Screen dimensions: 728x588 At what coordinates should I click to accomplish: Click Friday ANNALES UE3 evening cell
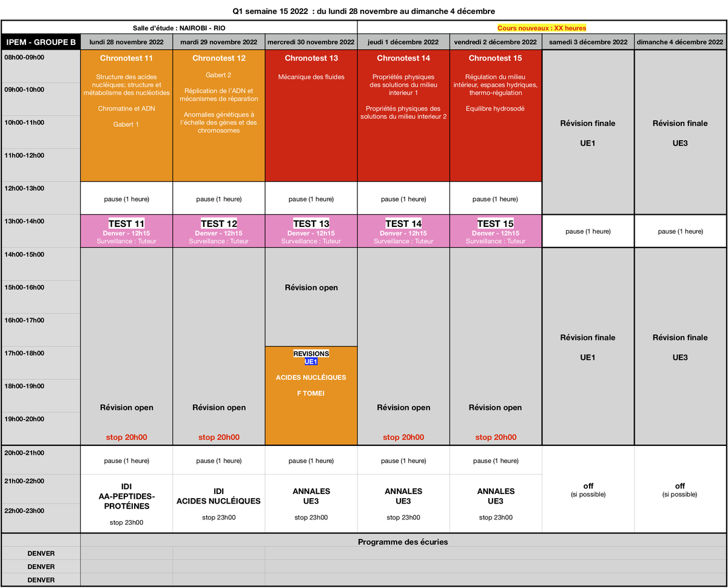(496, 504)
